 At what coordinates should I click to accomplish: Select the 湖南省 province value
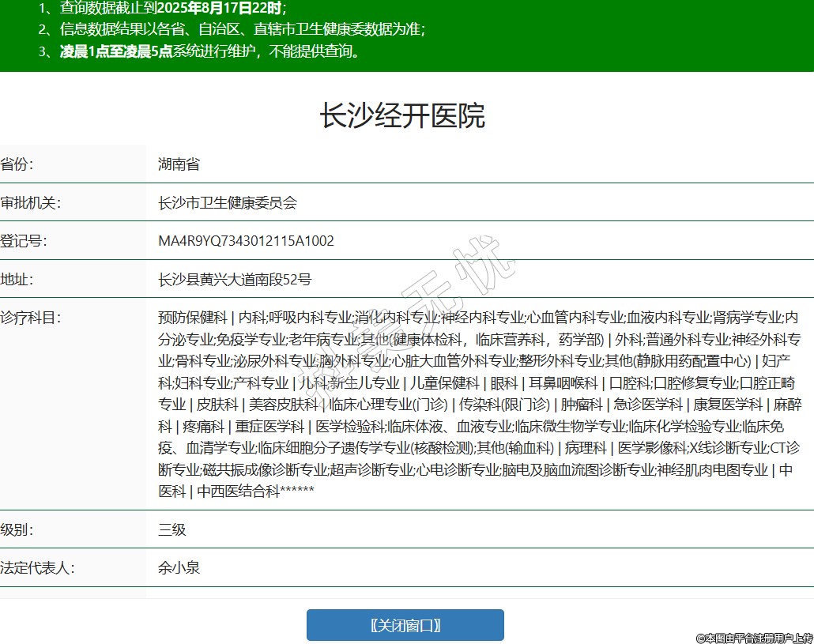pos(179,164)
